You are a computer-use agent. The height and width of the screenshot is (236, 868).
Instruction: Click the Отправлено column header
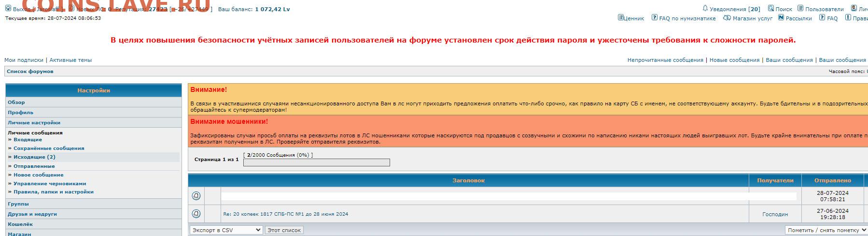(x=832, y=180)
